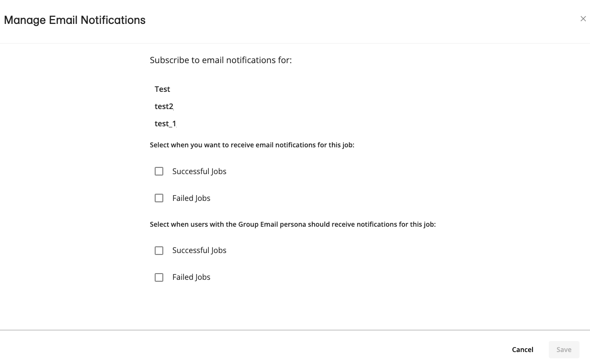Enable Successful Jobs for the Group Email persona
The image size is (590, 364).
(x=159, y=250)
